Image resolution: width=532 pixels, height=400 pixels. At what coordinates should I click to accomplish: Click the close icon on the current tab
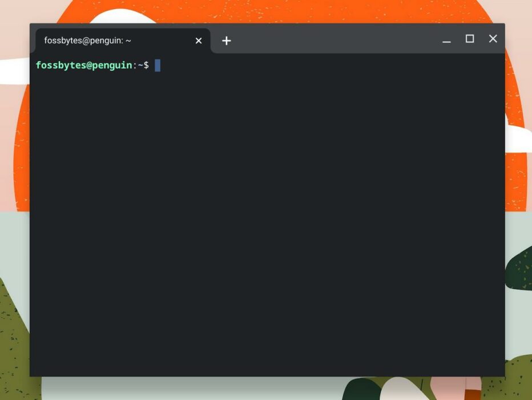198,41
